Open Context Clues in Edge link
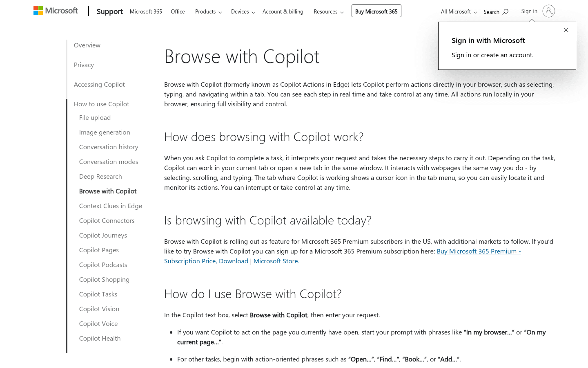 [x=111, y=206]
